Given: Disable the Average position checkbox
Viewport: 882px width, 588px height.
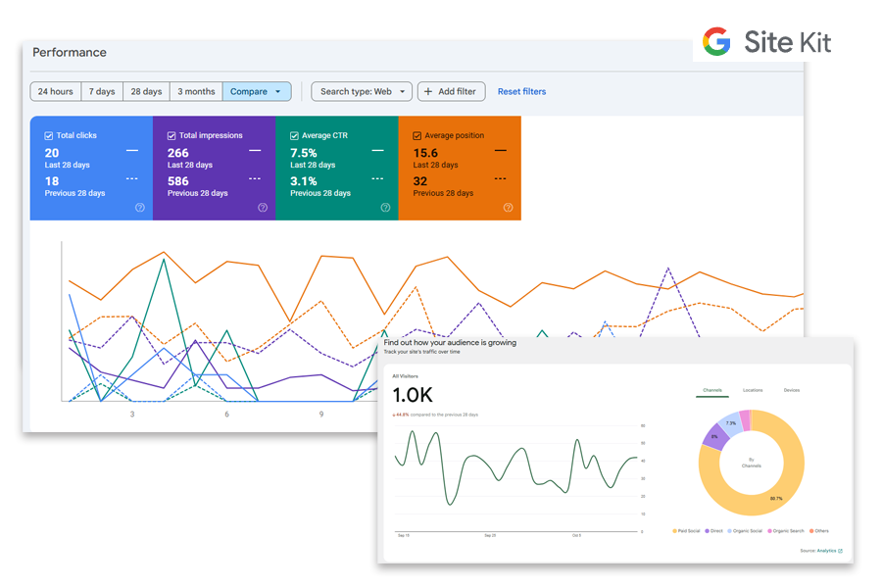Looking at the screenshot, I should click(417, 136).
